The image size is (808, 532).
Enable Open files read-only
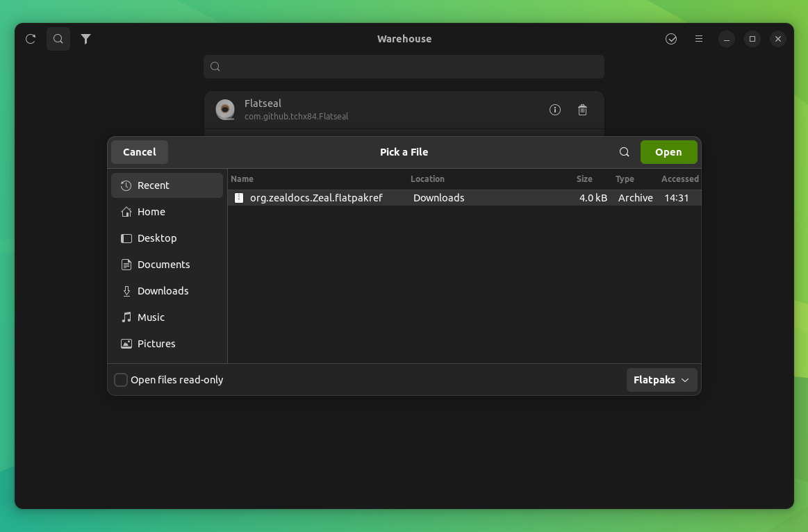(120, 380)
